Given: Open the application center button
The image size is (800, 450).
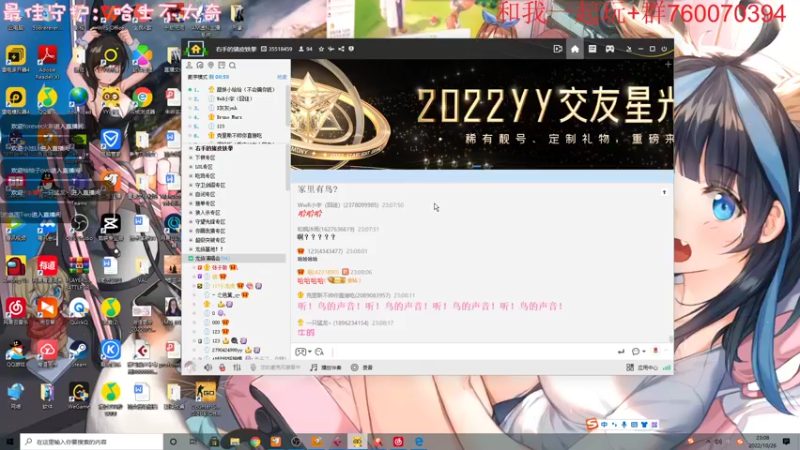Looking at the screenshot, I should click(x=642, y=367).
